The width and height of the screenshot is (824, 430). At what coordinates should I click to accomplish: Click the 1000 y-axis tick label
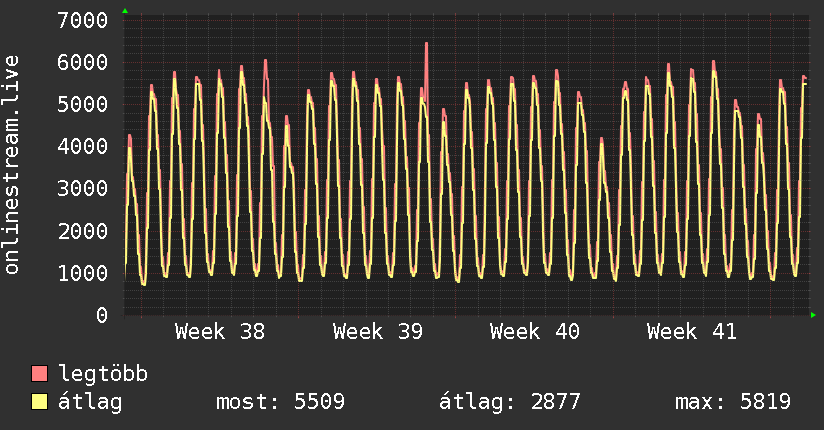click(83, 273)
